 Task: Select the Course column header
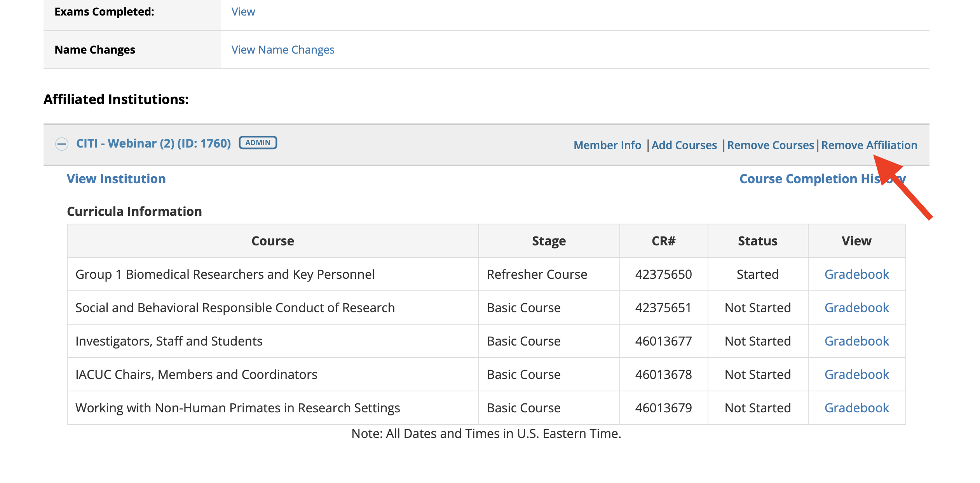coord(273,241)
